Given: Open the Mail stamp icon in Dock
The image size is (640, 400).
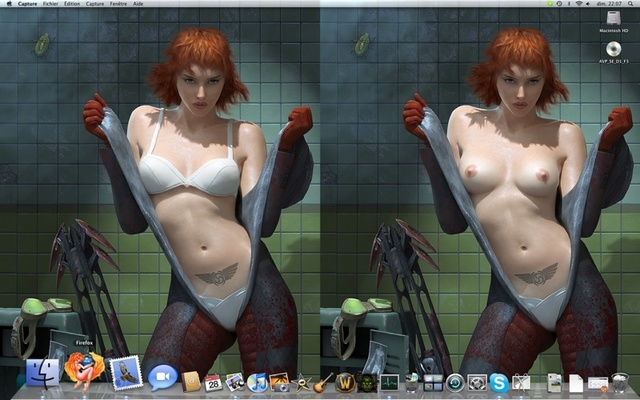Looking at the screenshot, I should (x=127, y=373).
